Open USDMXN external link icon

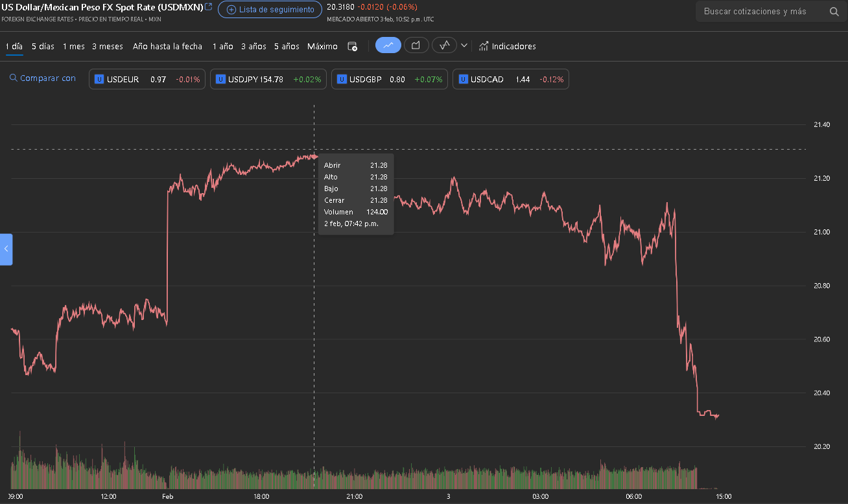(208, 7)
